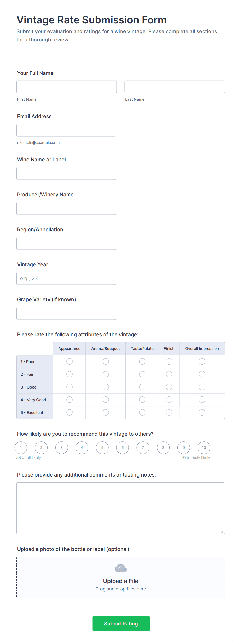Click the cloud upload icon

coord(121,568)
